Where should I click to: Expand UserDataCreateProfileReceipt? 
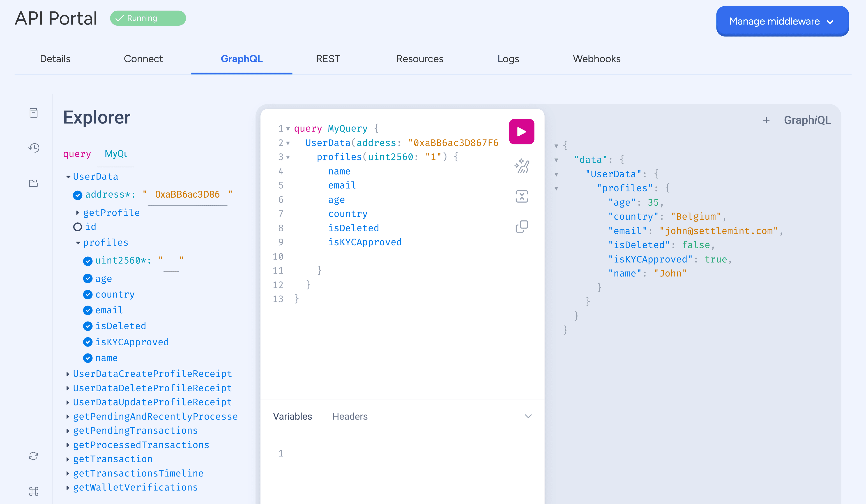click(x=68, y=374)
